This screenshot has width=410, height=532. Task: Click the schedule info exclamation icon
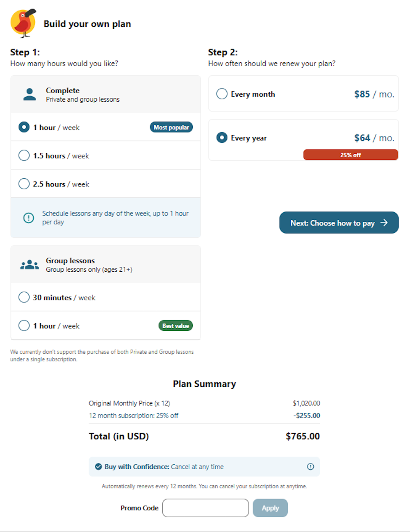click(29, 218)
